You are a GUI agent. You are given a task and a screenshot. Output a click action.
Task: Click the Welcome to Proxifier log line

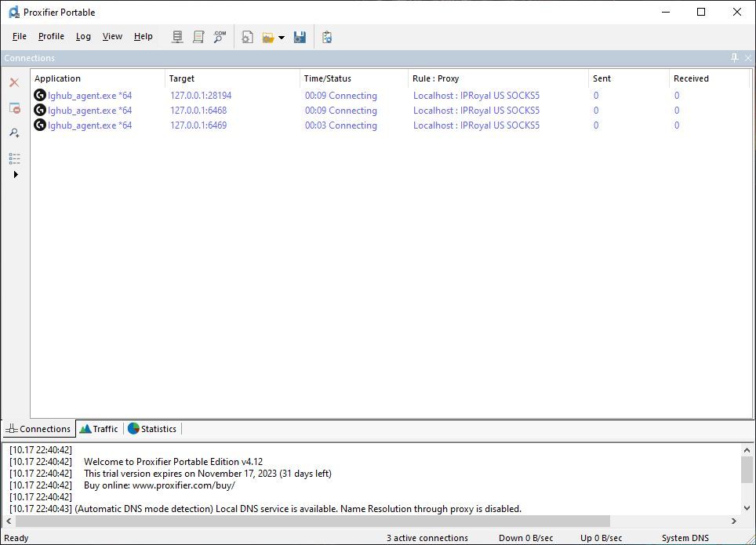tap(173, 462)
